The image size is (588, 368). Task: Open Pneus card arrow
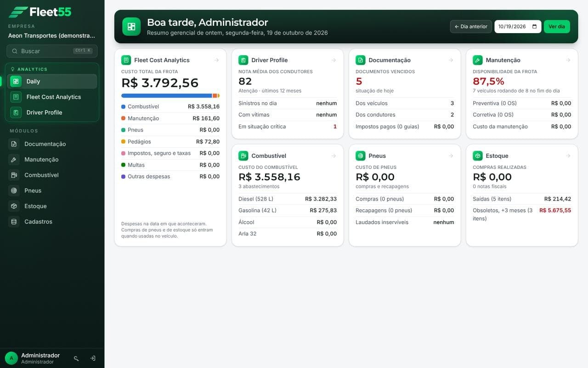coord(451,156)
